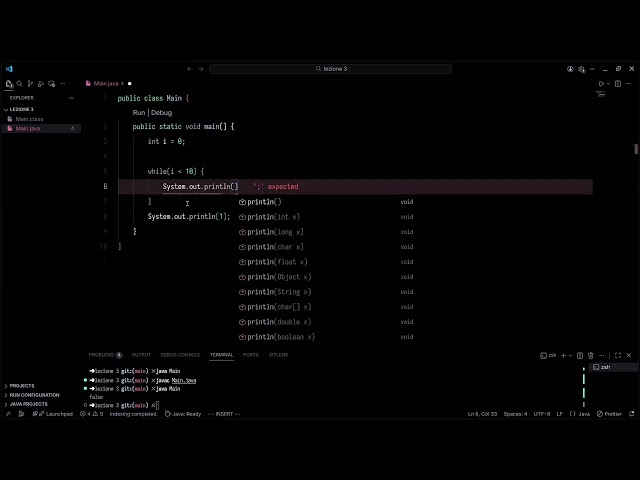The width and height of the screenshot is (640, 480).
Task: Choose println(char[] x) suggestion
Action: tap(327, 307)
